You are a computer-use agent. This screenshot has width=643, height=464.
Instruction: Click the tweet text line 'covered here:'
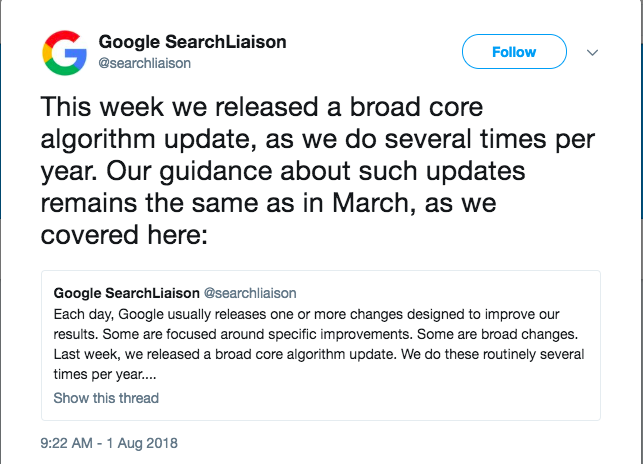(x=124, y=235)
